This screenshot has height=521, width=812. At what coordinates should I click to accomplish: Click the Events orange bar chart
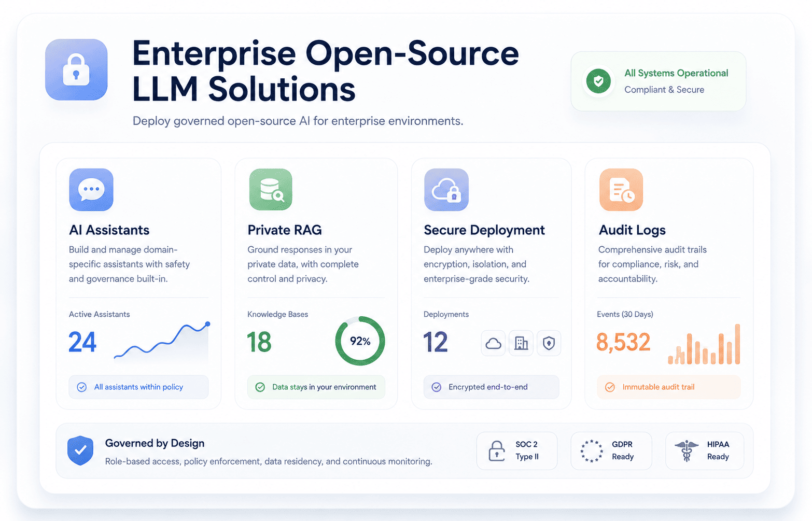pos(704,344)
